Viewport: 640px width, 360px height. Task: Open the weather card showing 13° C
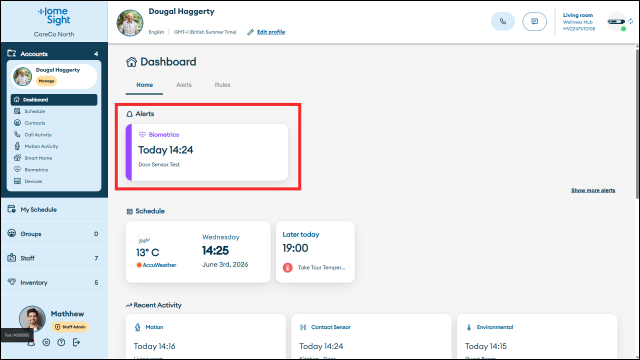pos(198,252)
